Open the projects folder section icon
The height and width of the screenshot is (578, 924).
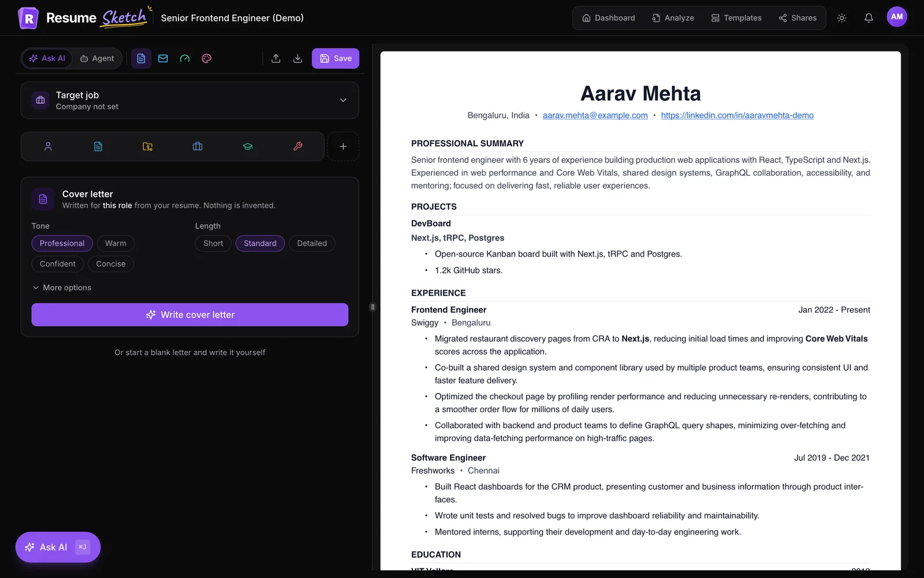[x=148, y=146]
